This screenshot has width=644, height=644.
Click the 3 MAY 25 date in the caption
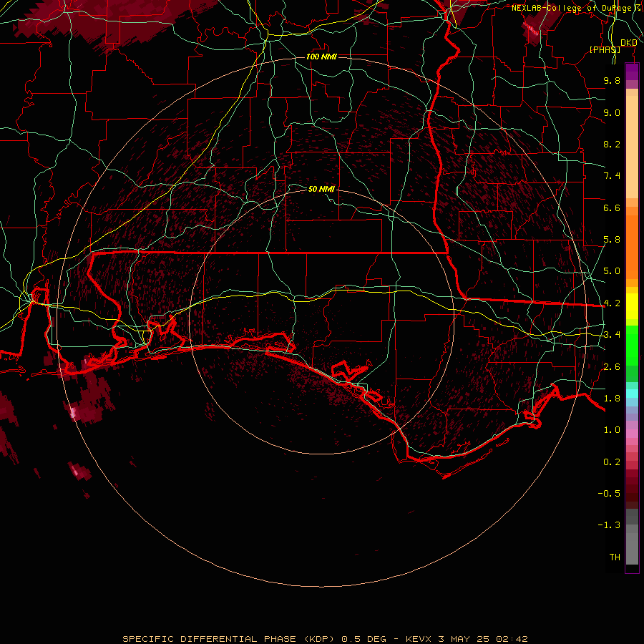pyautogui.click(x=464, y=639)
